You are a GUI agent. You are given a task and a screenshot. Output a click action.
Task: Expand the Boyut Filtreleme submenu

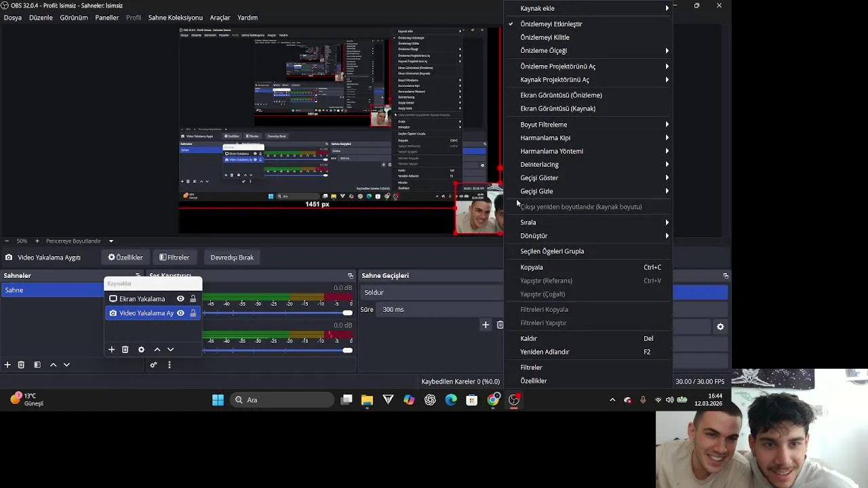[x=589, y=125]
